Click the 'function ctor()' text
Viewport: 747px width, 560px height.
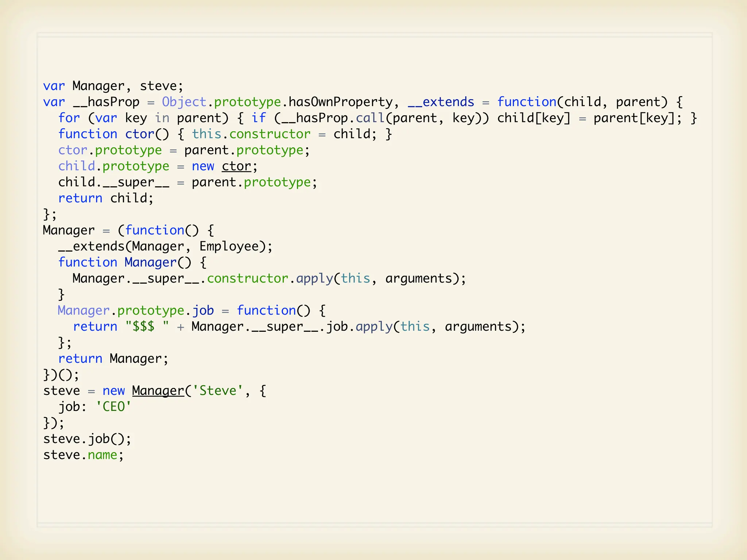(114, 134)
